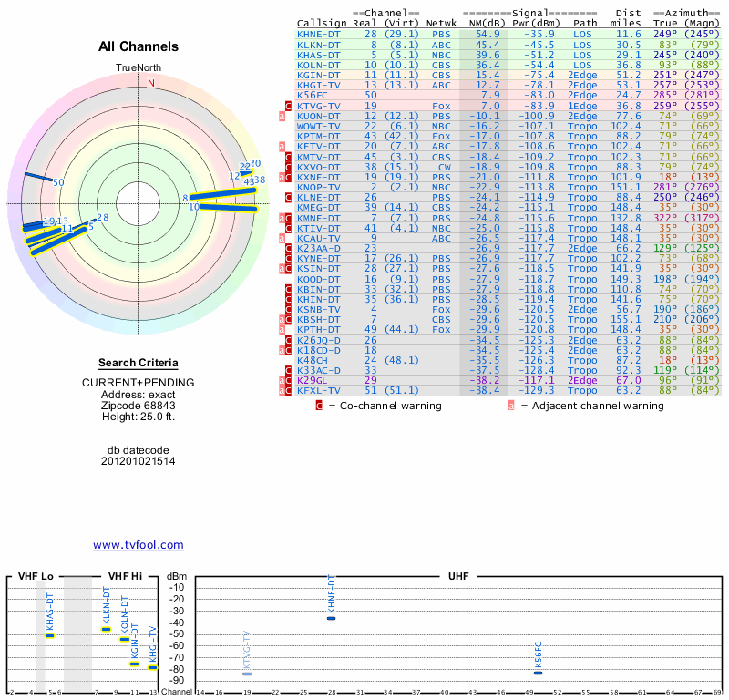Click the Zipcode 68843 text

[x=139, y=405]
